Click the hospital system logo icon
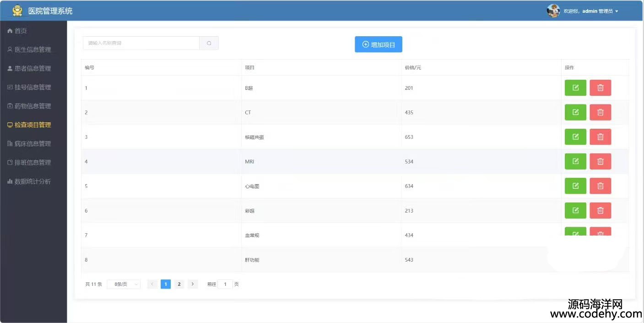This screenshot has height=323, width=644. click(x=17, y=11)
